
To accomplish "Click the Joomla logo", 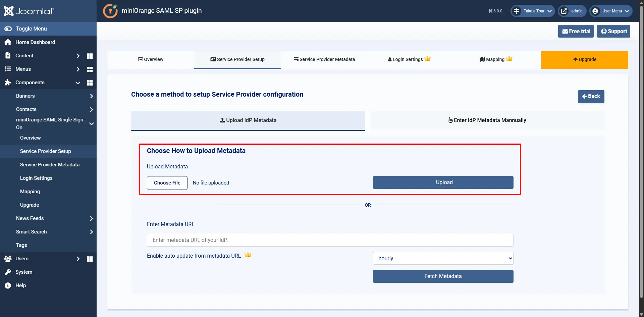I will tap(29, 11).
